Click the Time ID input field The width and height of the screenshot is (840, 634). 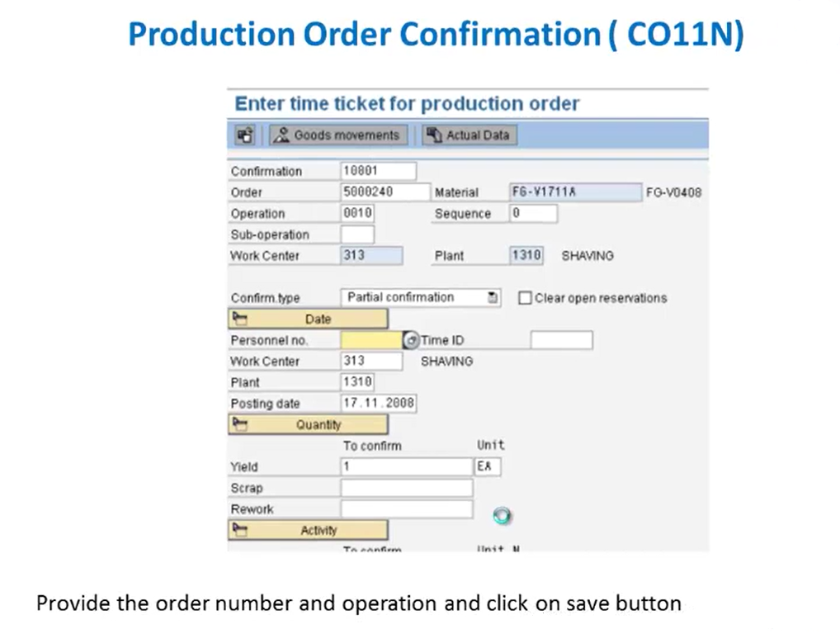561,340
